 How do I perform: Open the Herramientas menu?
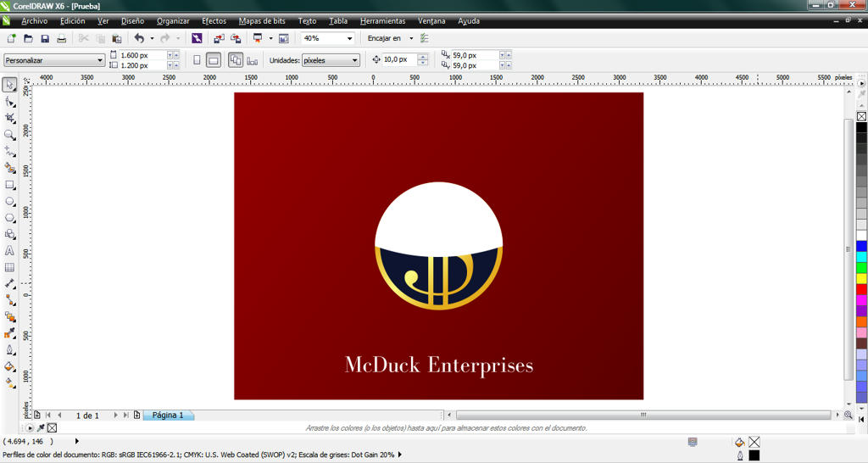382,21
